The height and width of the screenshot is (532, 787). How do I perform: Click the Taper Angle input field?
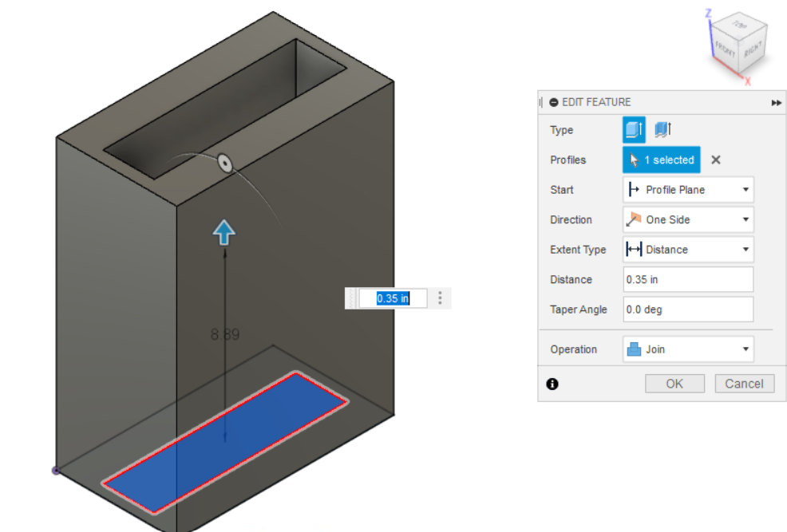[x=688, y=309]
